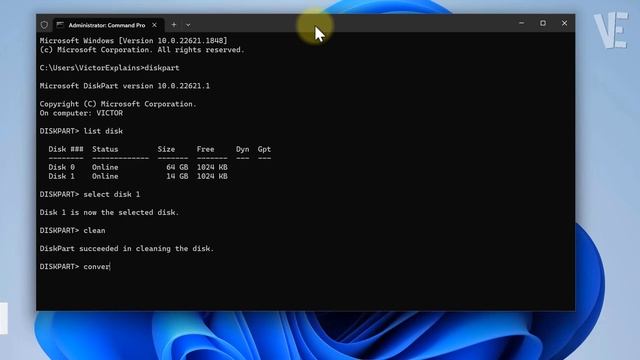Click the Disk 0 row in disk list
Image resolution: width=640 pixels, height=360 pixels.
pyautogui.click(x=138, y=167)
